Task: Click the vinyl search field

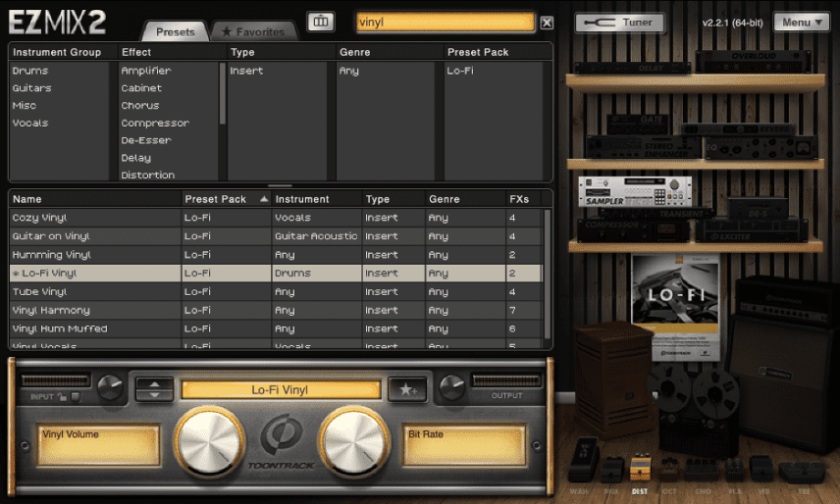Action: [x=446, y=23]
